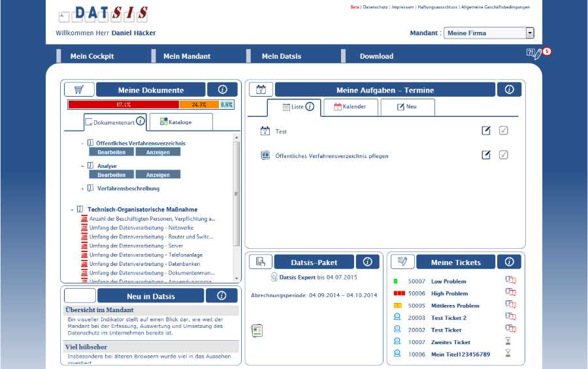Open the Mandant dropdown Meine Firma
The height and width of the screenshot is (369, 588).
(489, 33)
